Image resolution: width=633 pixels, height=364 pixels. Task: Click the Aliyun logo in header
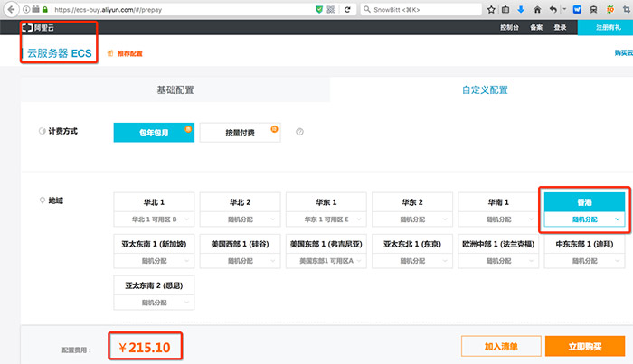(38, 28)
